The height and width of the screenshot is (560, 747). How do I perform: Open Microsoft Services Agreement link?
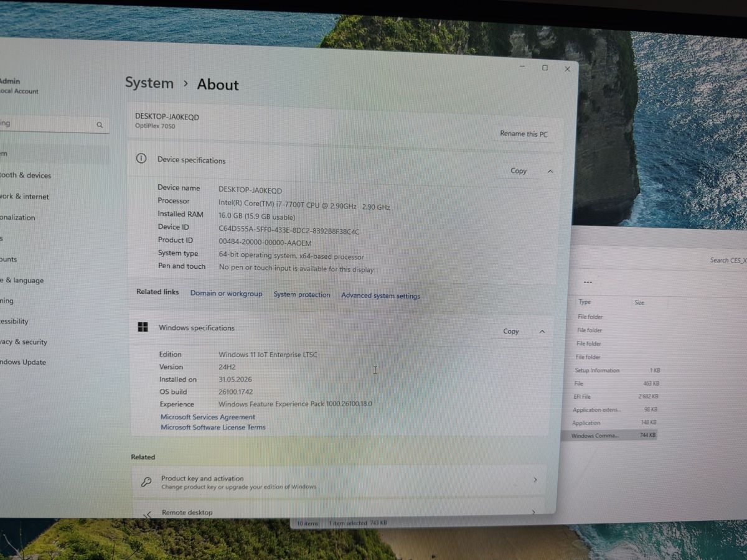click(208, 417)
